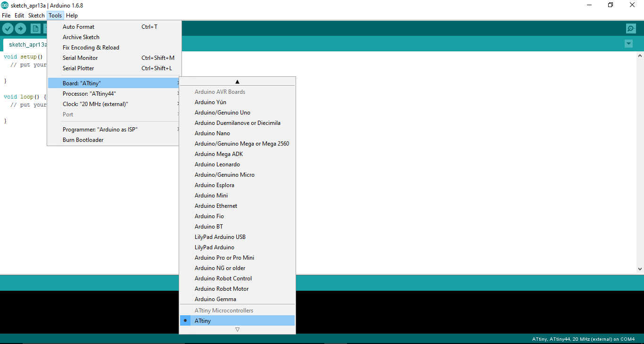This screenshot has width=644, height=344.
Task: Select Arduino/Genuino Uno board
Action: (x=237, y=113)
